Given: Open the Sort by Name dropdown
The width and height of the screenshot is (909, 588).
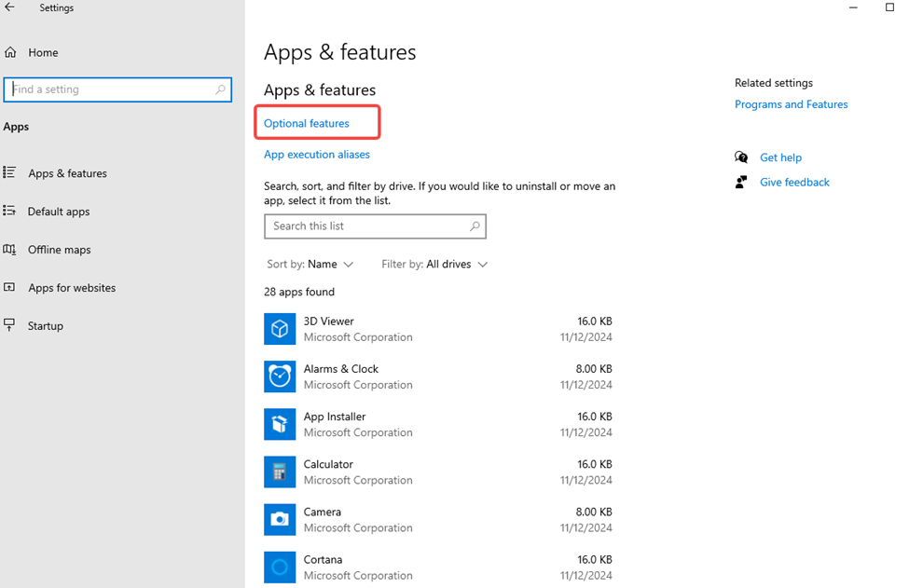Looking at the screenshot, I should pos(310,265).
